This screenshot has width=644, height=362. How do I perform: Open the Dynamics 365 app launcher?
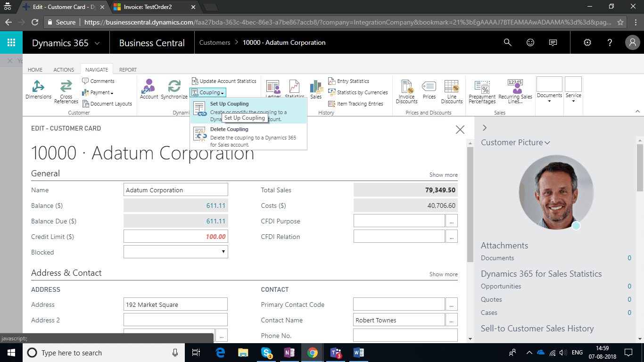(x=11, y=42)
